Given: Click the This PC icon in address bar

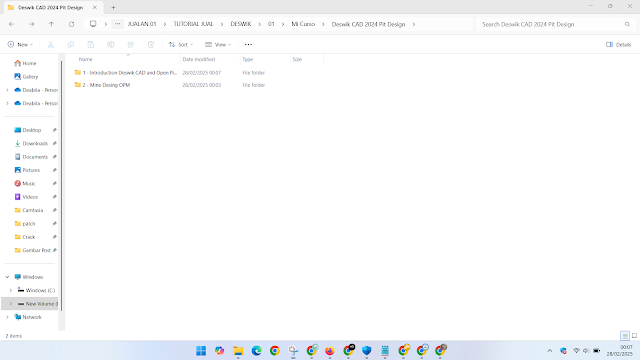Looking at the screenshot, I should point(93,24).
